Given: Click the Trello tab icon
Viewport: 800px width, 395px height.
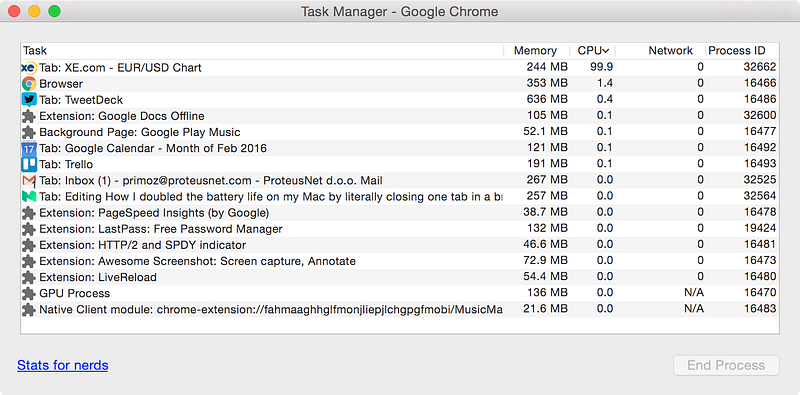Looking at the screenshot, I should click(x=29, y=164).
